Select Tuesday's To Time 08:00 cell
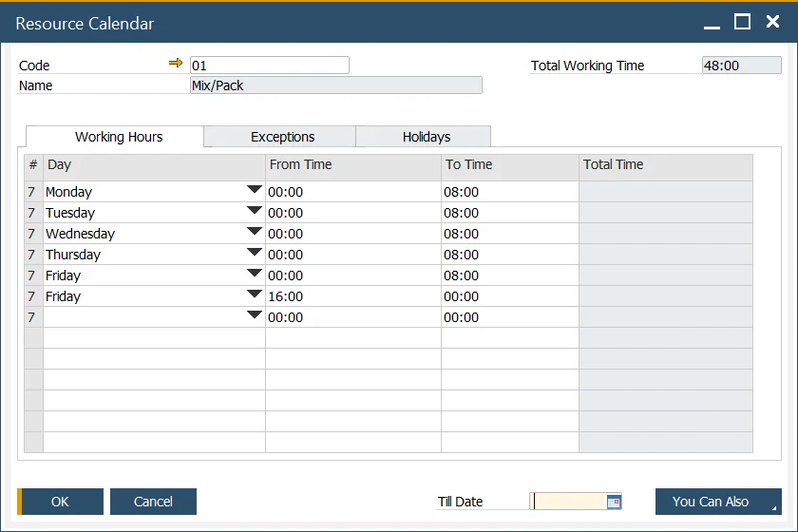 click(510, 213)
